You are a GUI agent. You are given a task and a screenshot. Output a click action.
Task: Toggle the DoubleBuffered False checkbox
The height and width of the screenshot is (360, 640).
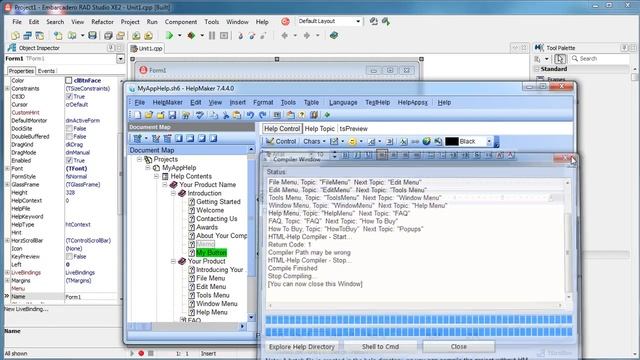69,136
